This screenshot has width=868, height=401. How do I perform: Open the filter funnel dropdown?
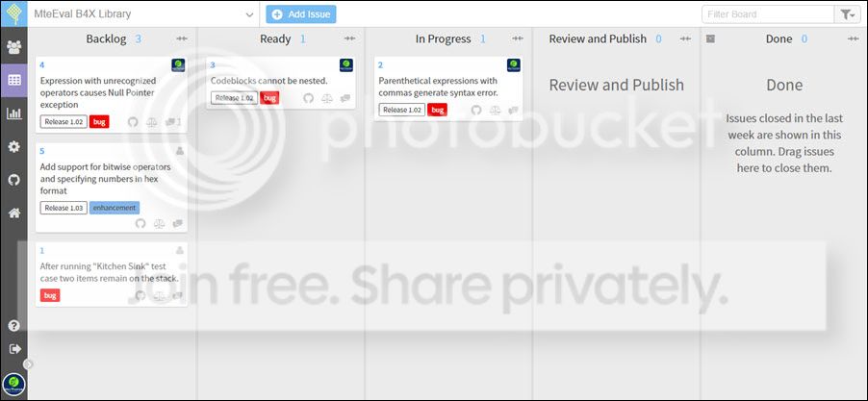[x=848, y=14]
